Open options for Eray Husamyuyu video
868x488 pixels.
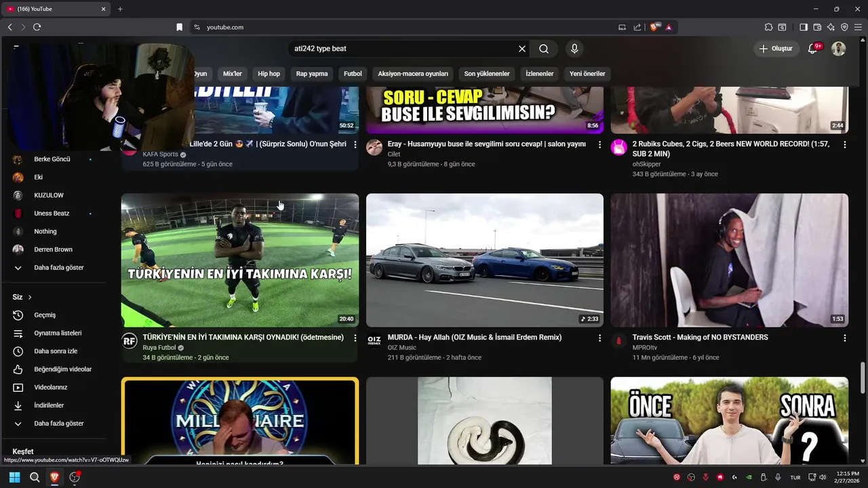(x=599, y=144)
